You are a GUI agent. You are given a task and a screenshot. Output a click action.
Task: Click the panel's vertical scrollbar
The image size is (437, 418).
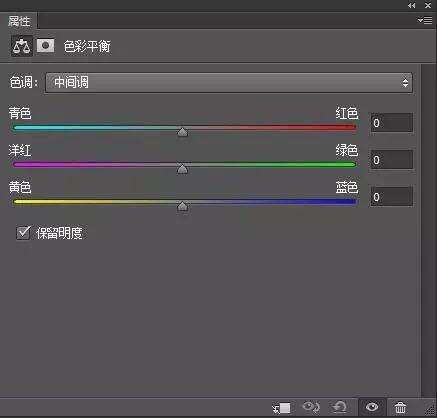[x=426, y=230]
